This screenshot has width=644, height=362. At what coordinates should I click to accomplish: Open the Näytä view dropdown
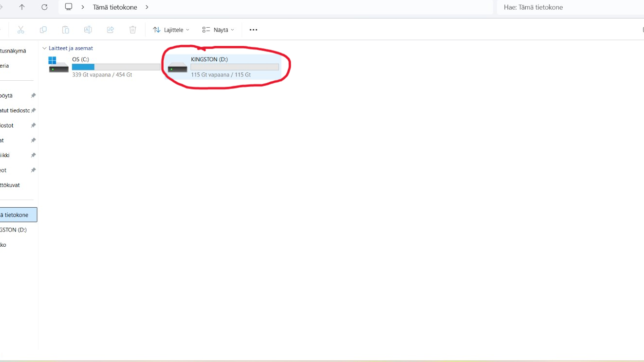tap(218, 30)
